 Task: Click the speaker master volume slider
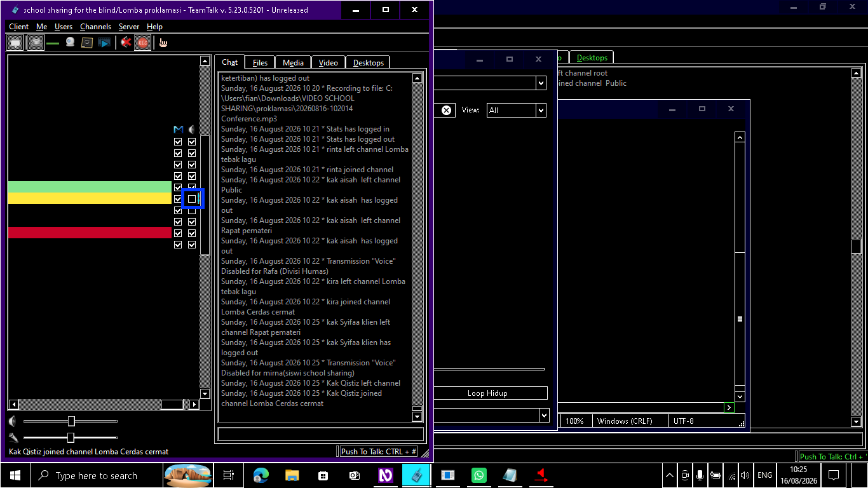(70, 421)
